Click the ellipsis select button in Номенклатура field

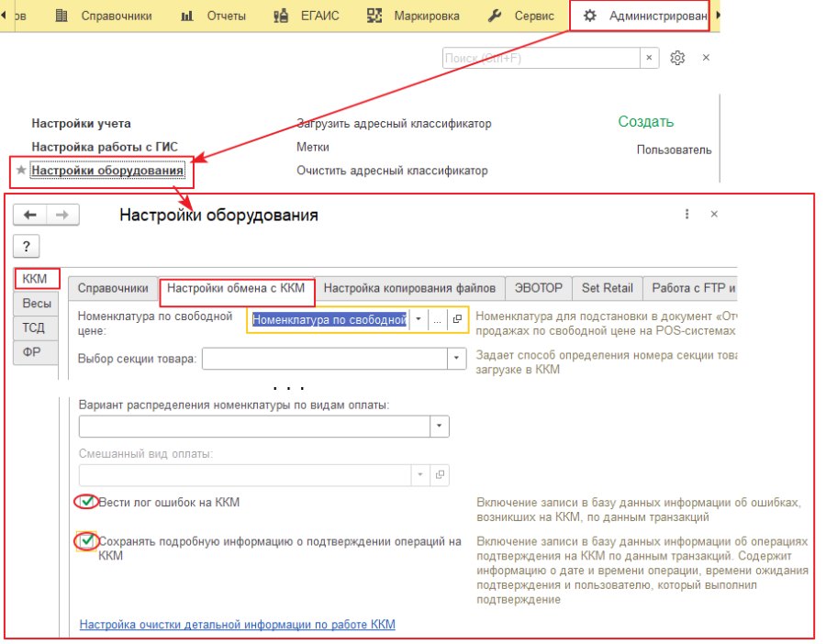[x=437, y=319]
